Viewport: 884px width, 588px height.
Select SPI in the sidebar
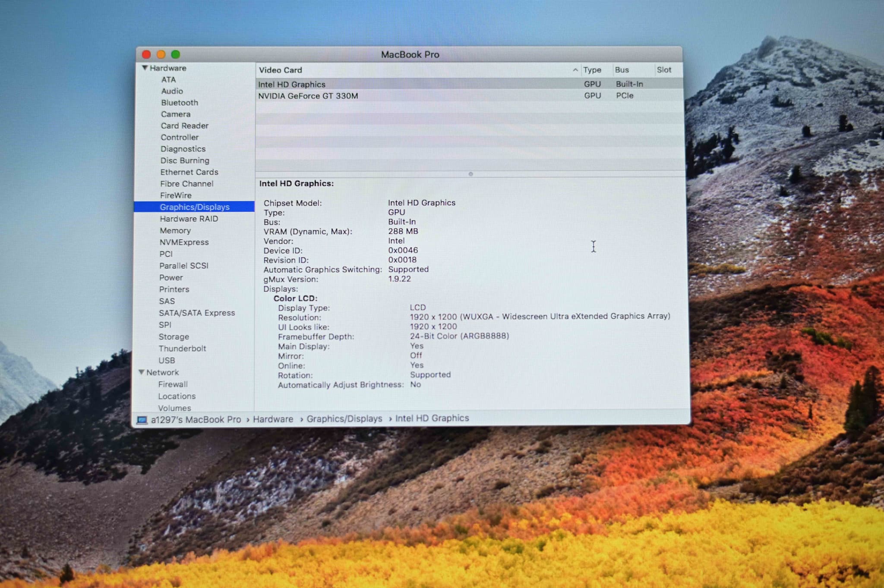click(x=165, y=325)
